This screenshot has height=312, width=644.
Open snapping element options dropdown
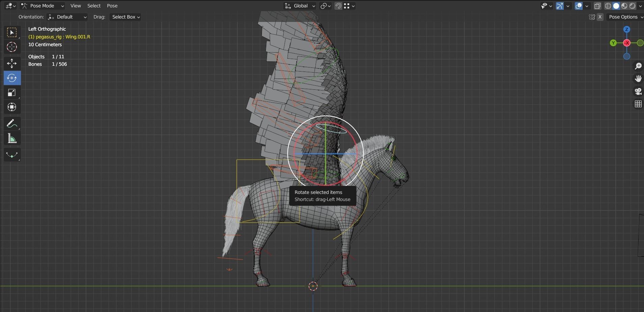(349, 6)
